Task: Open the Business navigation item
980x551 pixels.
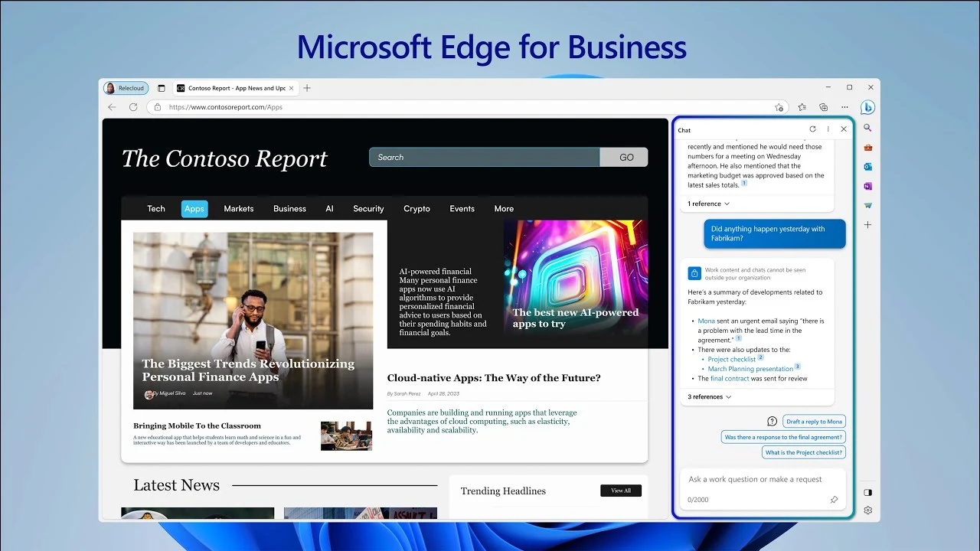Action: coord(289,209)
